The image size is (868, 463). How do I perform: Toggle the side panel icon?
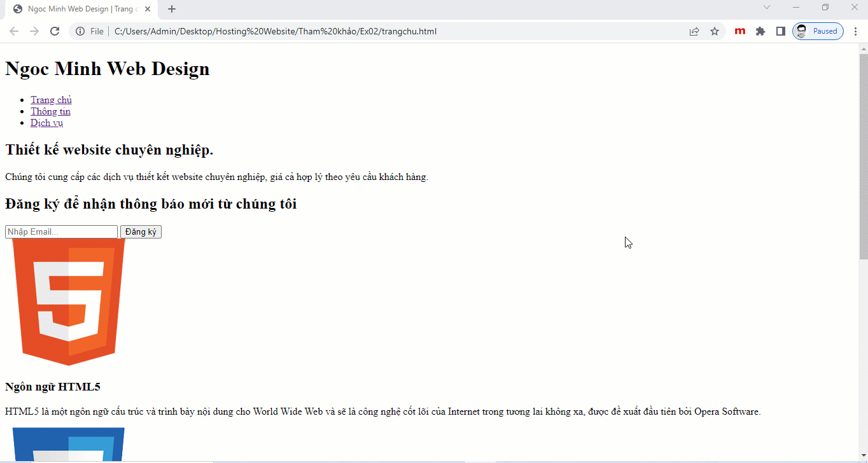[x=780, y=31]
